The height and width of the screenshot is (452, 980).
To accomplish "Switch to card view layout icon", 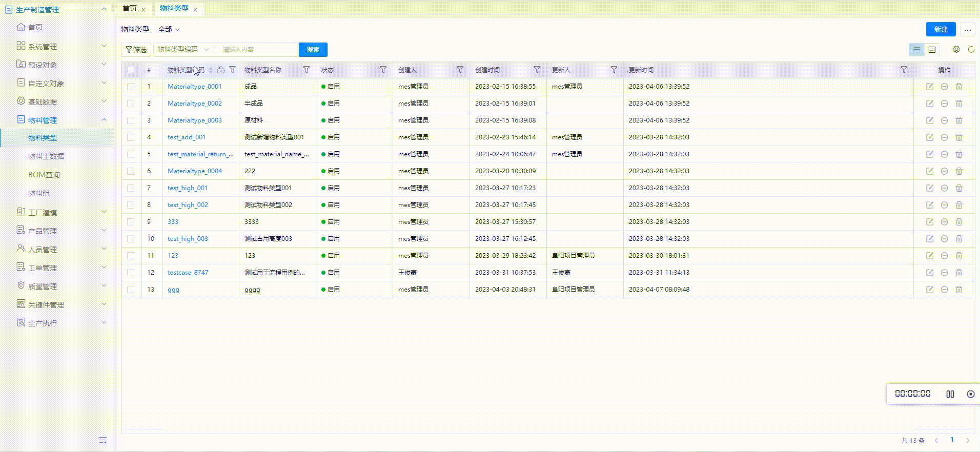I will click(932, 50).
